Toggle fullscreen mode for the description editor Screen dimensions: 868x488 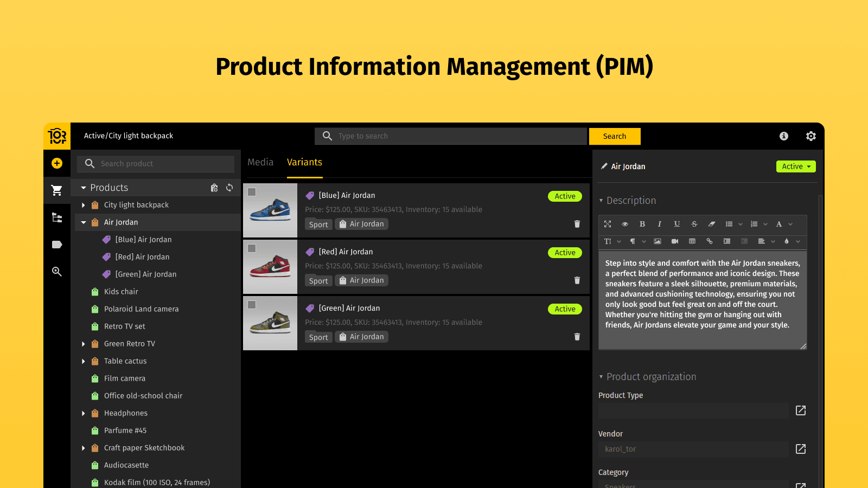608,224
